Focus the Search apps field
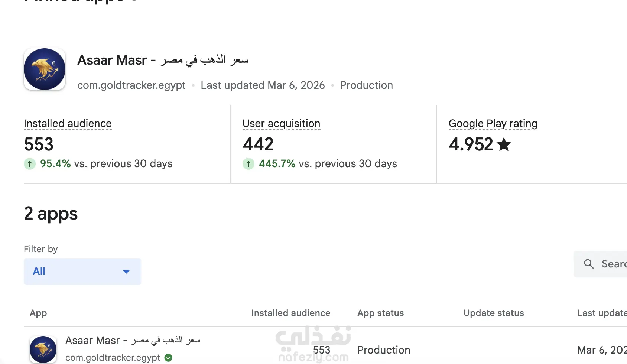The width and height of the screenshot is (627, 364). point(600,264)
